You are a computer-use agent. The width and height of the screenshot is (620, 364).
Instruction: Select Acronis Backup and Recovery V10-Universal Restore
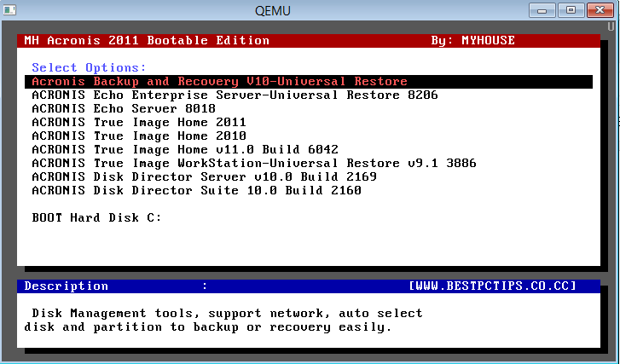coord(309,82)
